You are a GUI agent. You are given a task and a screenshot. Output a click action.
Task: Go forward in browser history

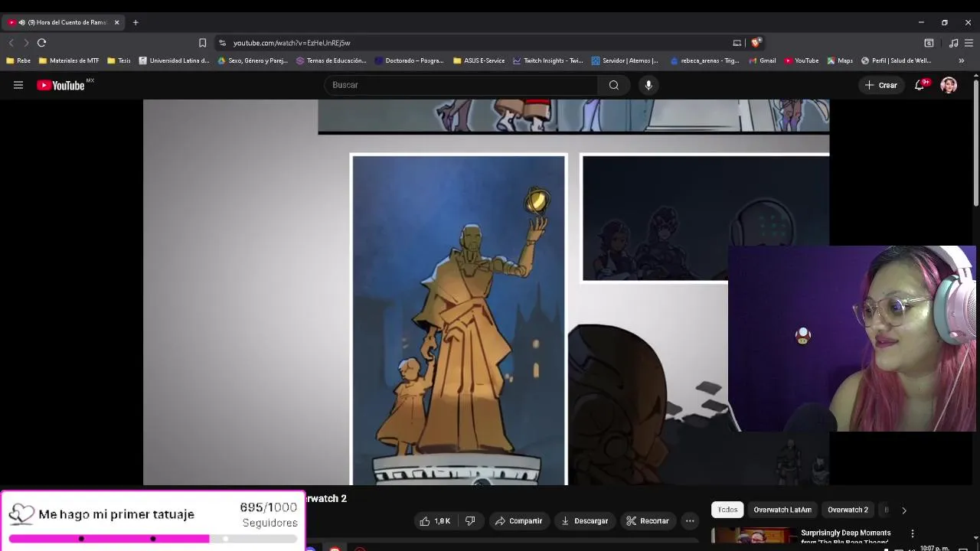coord(26,43)
